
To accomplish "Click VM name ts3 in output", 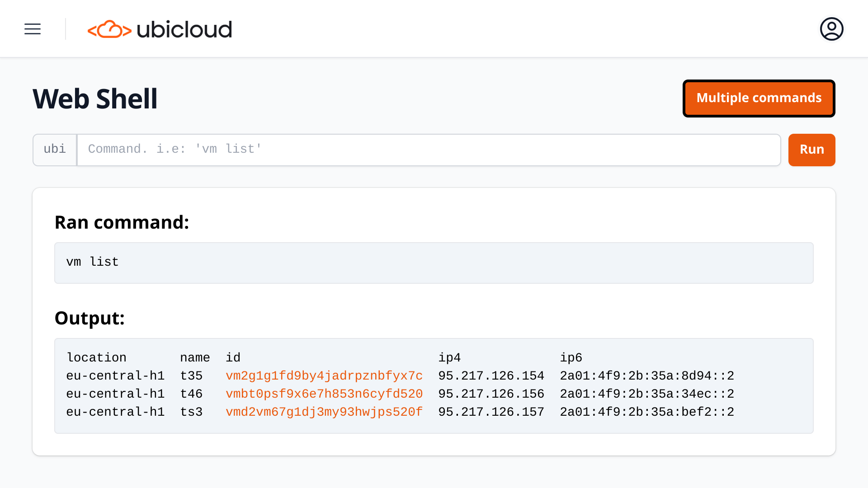I will point(191,412).
